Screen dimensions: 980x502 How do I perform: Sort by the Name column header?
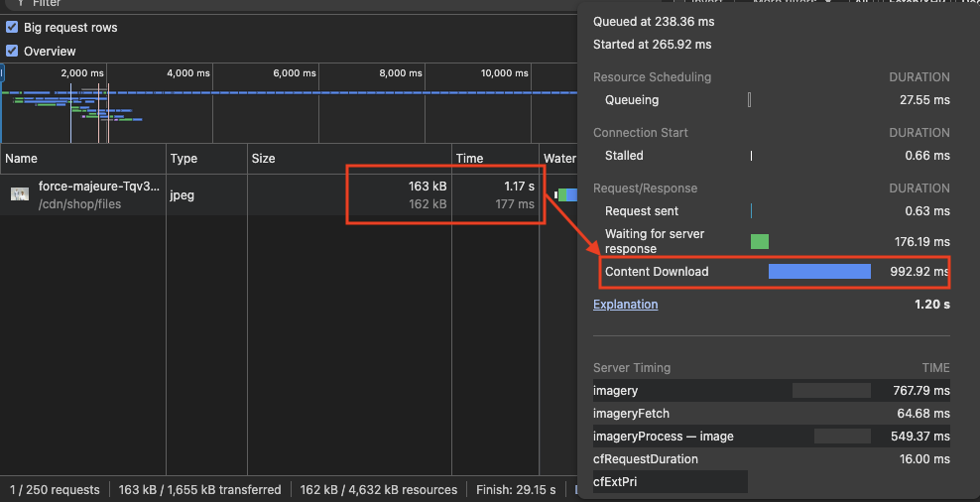(83, 159)
